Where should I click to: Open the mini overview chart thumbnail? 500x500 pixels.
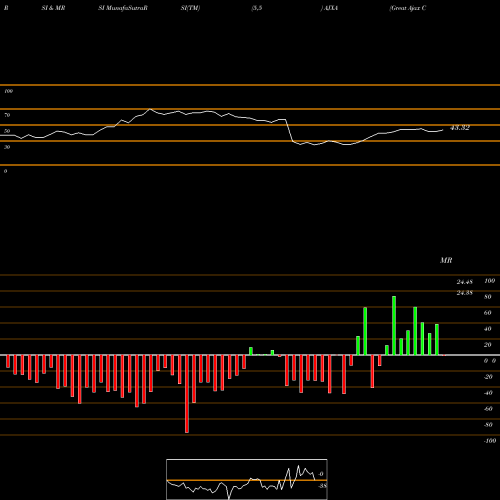pyautogui.click(x=247, y=479)
